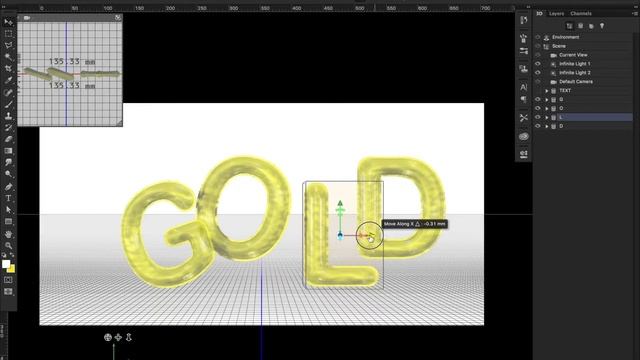Select the Lasso tool
640x360 pixels.
coord(8,45)
